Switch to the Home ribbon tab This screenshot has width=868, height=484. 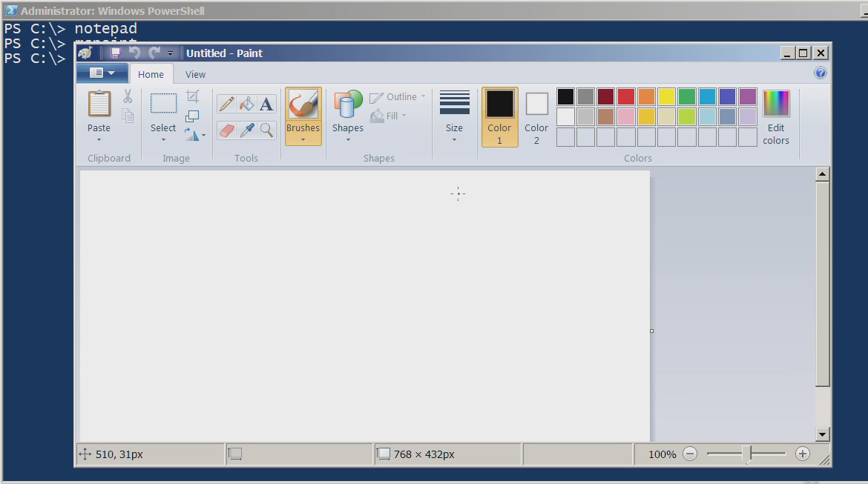151,74
